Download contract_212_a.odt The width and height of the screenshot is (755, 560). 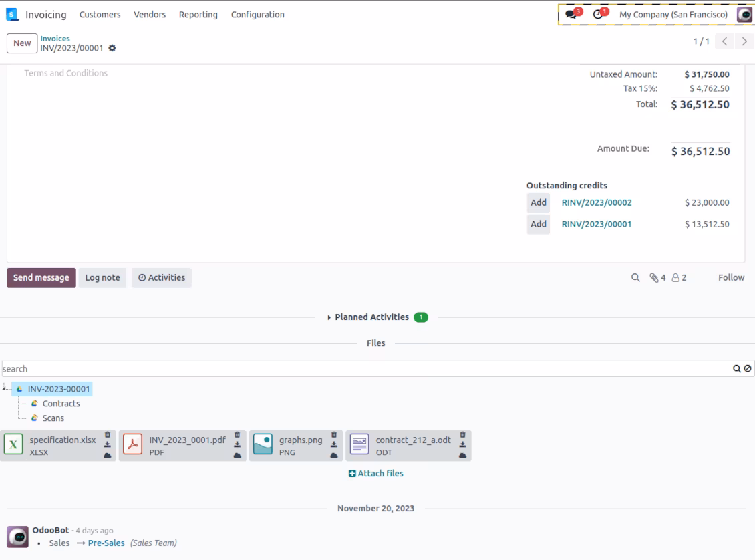pos(462,445)
